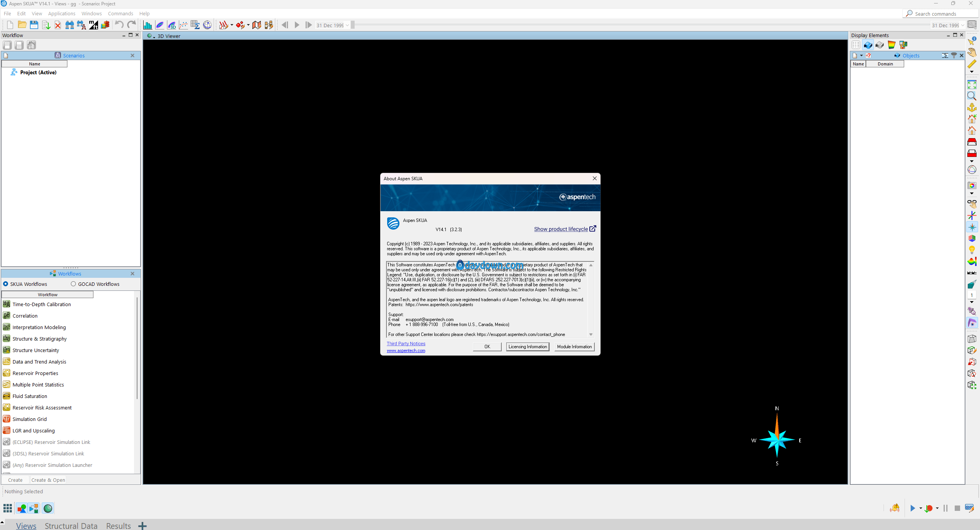Click the New project icon in the toolbar
The height and width of the screenshot is (530, 980).
[10, 25]
